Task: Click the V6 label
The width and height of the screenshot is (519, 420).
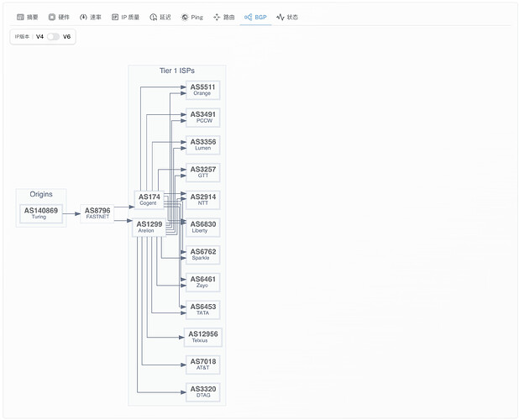Action: pos(66,36)
